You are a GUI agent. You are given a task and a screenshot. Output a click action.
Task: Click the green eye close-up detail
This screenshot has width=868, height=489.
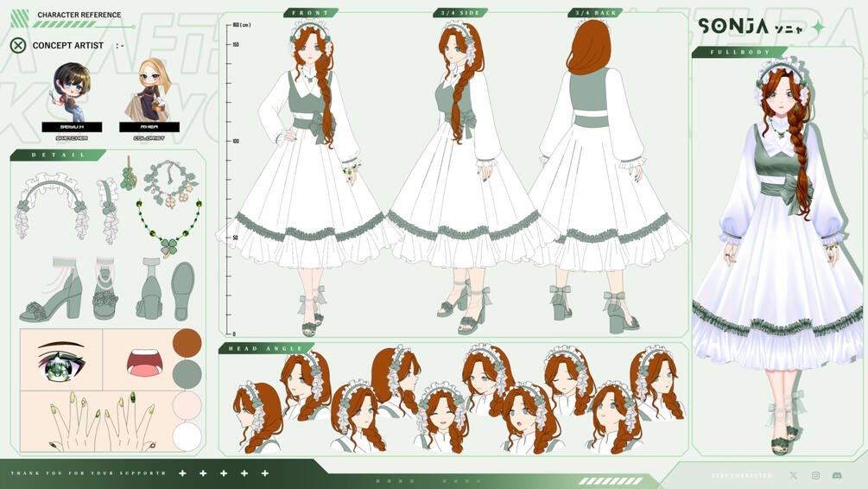[x=61, y=360]
